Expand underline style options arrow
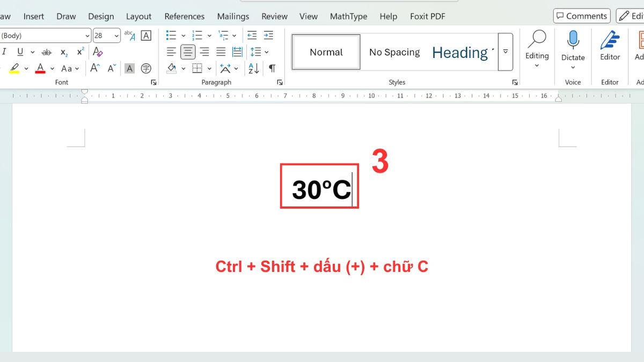The height and width of the screenshot is (362, 644). tap(32, 52)
